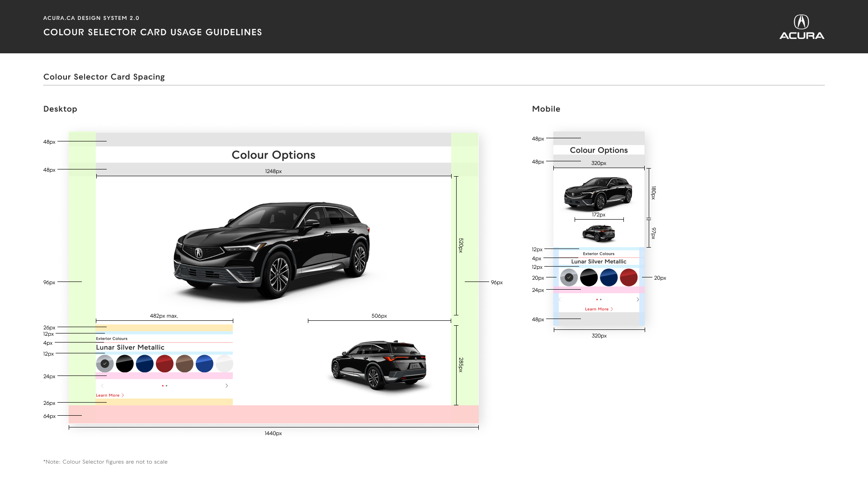
Task: Click the 'COLOUR SELECTOR CARD USAGE GUIDELINES' title
Action: (x=153, y=32)
